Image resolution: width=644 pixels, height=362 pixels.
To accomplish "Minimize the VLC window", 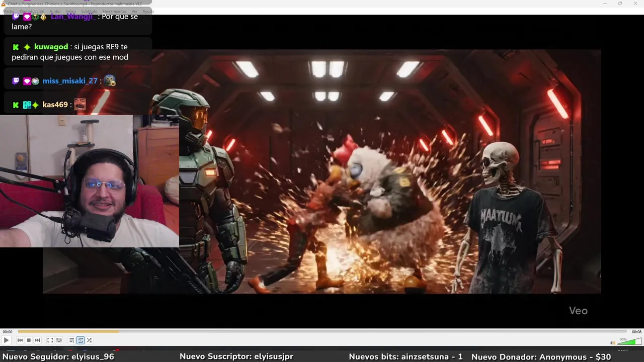I will pos(605,4).
